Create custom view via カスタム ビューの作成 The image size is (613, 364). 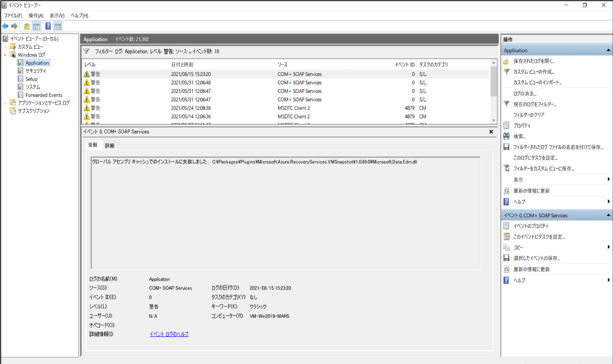tap(534, 72)
